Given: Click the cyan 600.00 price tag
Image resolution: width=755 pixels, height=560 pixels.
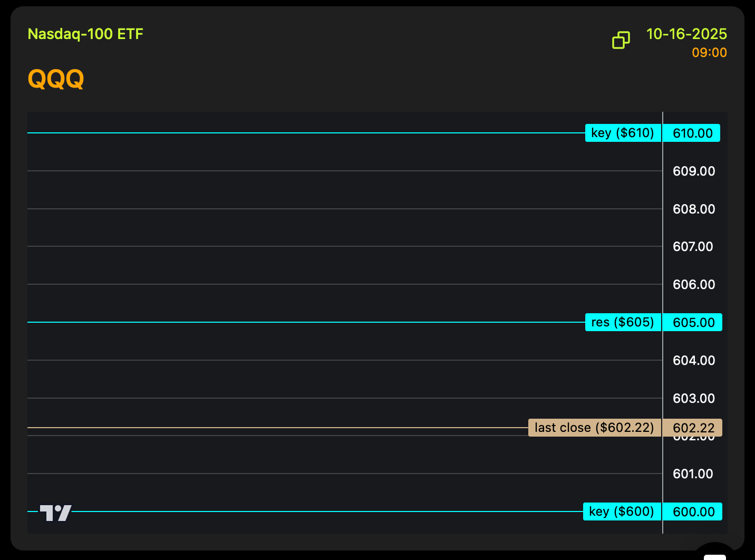Looking at the screenshot, I should (x=693, y=512).
